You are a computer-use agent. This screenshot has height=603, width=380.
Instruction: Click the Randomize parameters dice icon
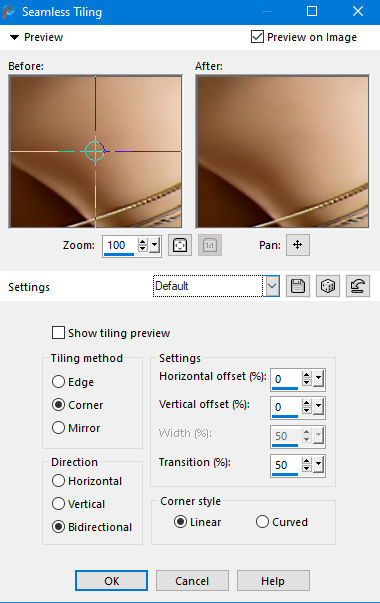(328, 286)
